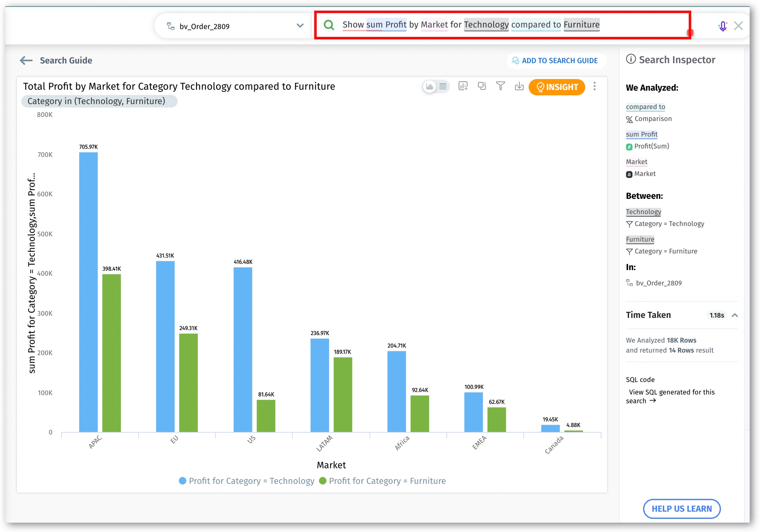Click the green search magnifier icon

329,25
